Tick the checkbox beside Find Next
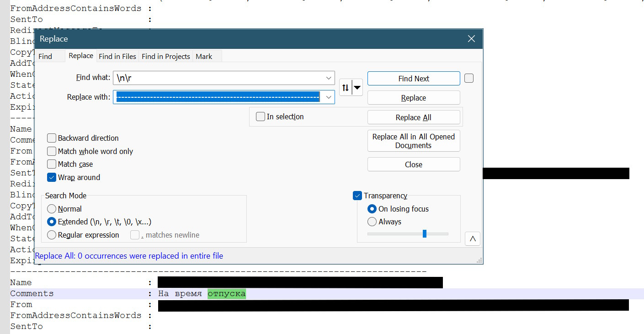Image resolution: width=644 pixels, height=334 pixels. click(468, 78)
